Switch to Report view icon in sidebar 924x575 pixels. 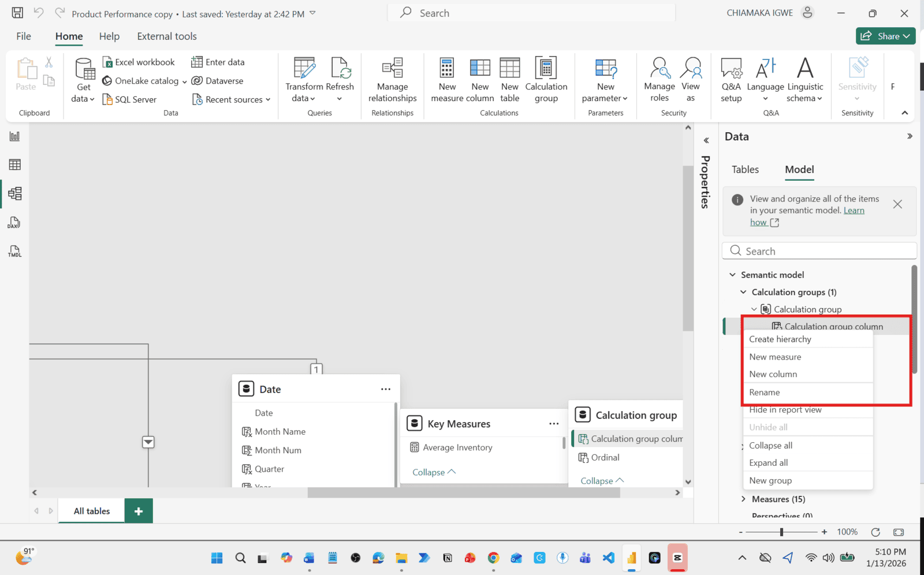pos(14,136)
